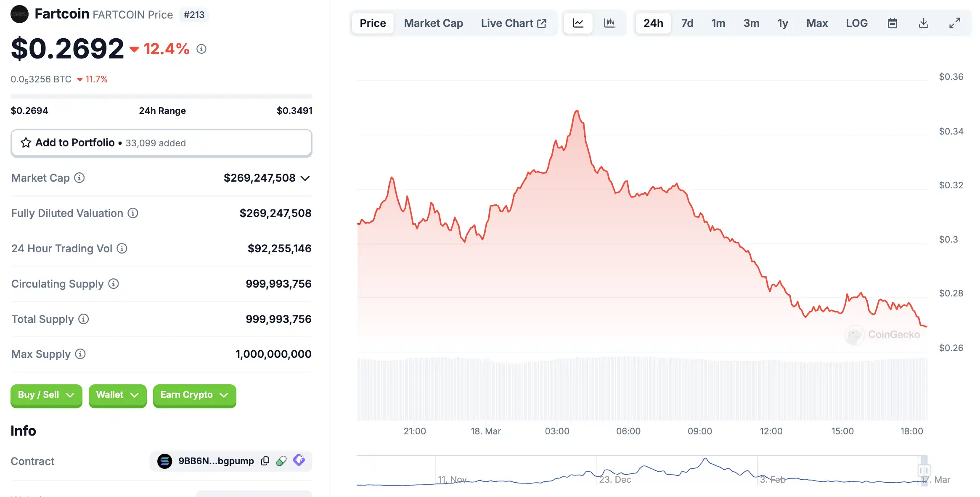The height and width of the screenshot is (497, 980).
Task: Select the 1m time range
Action: point(718,23)
